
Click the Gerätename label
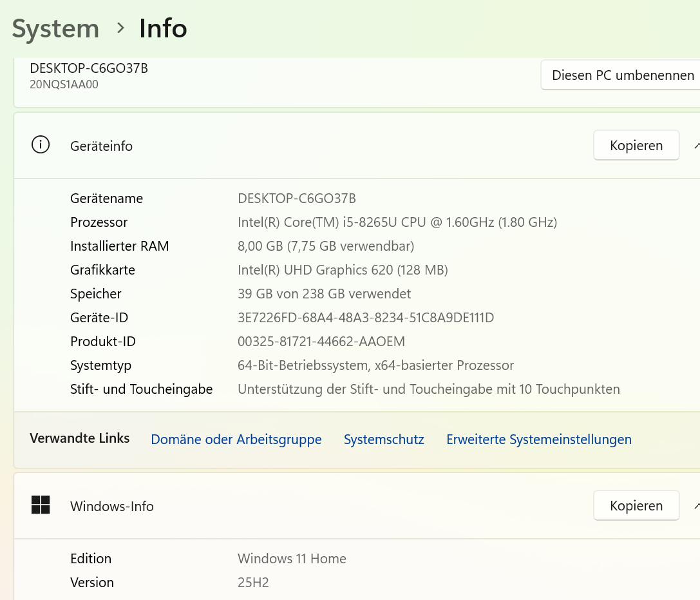pyautogui.click(x=107, y=198)
